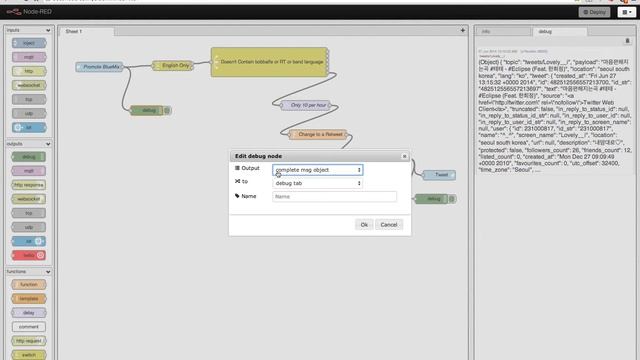Viewport: 640px width, 360px height.
Task: Click the Node-RED logo in header
Action: pyautogui.click(x=29, y=12)
